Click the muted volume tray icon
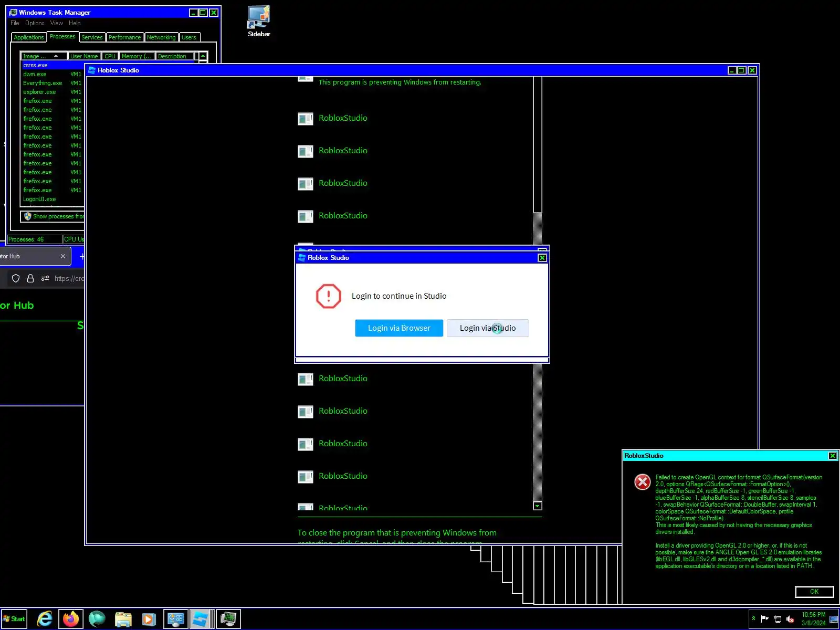 [x=790, y=619]
